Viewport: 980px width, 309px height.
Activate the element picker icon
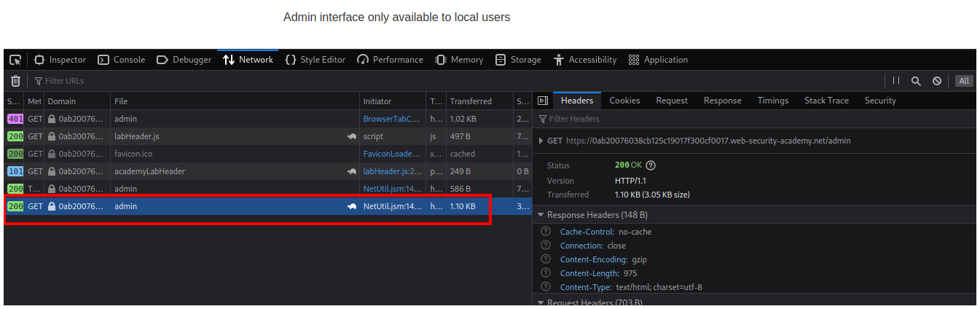click(15, 60)
